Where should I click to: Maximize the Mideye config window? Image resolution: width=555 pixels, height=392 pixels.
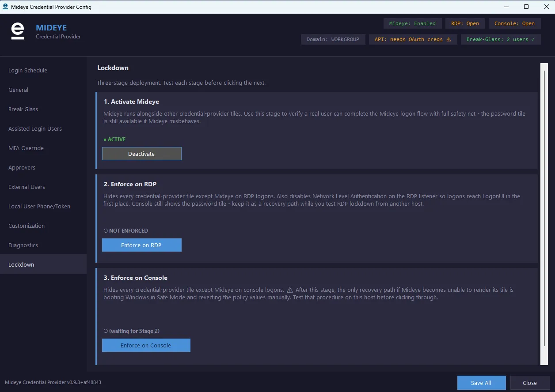[526, 7]
